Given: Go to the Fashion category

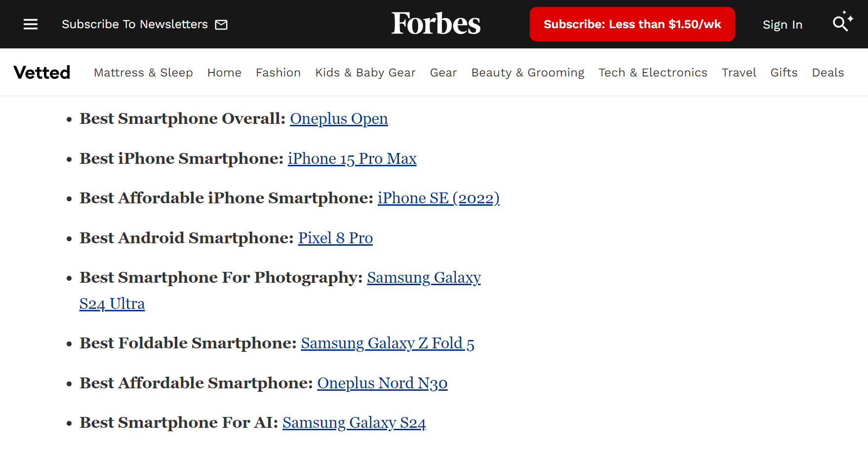Looking at the screenshot, I should point(278,73).
